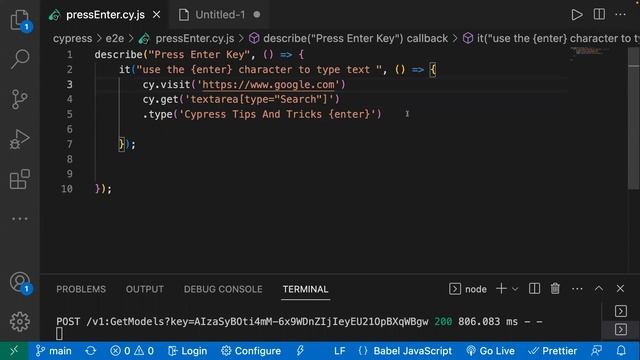This screenshot has height=360, width=640.
Task: Show additional activity bar views ellipsis
Action: [x=20, y=219]
